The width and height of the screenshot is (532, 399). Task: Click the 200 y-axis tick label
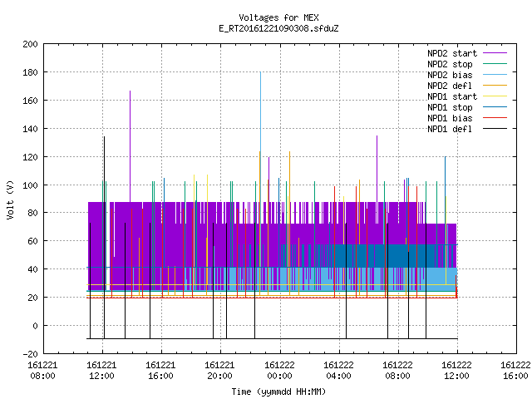point(30,44)
